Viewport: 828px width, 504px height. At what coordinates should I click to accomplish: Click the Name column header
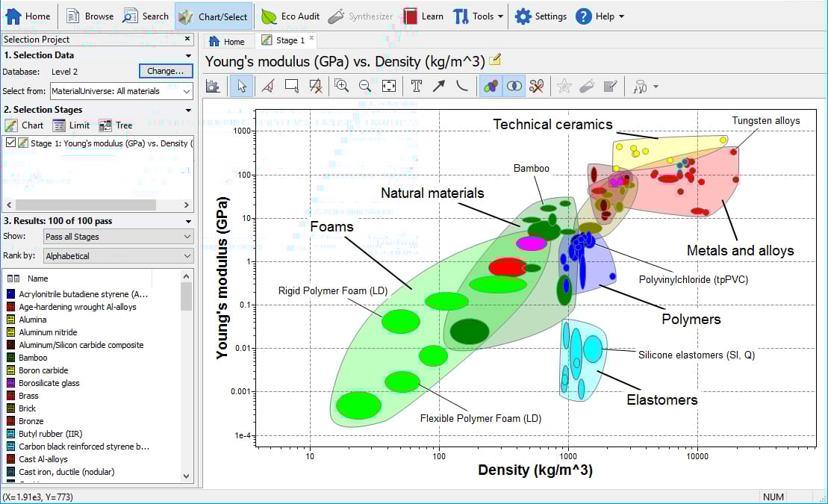click(37, 279)
